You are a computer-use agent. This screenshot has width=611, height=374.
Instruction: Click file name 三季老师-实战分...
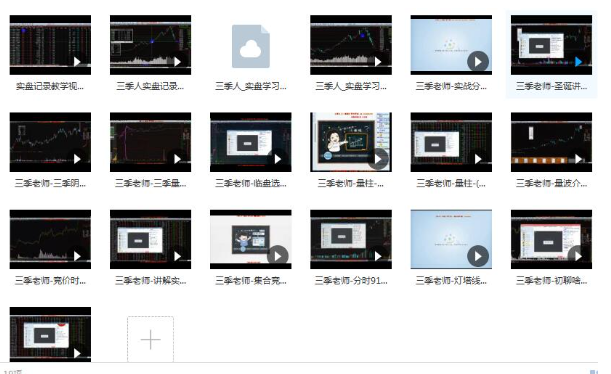pos(451,86)
